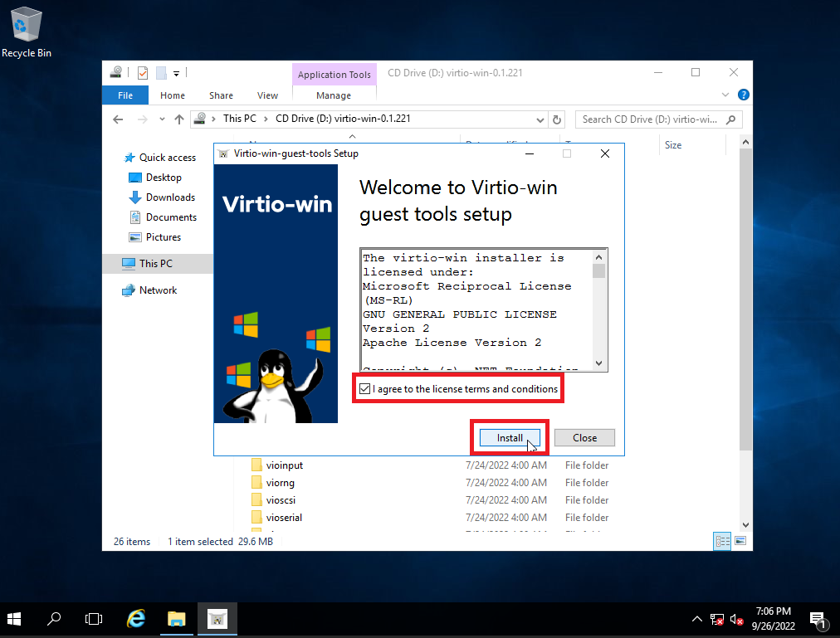Viewport: 840px width, 638px height.
Task: Go up one folder level
Action: coord(179,119)
